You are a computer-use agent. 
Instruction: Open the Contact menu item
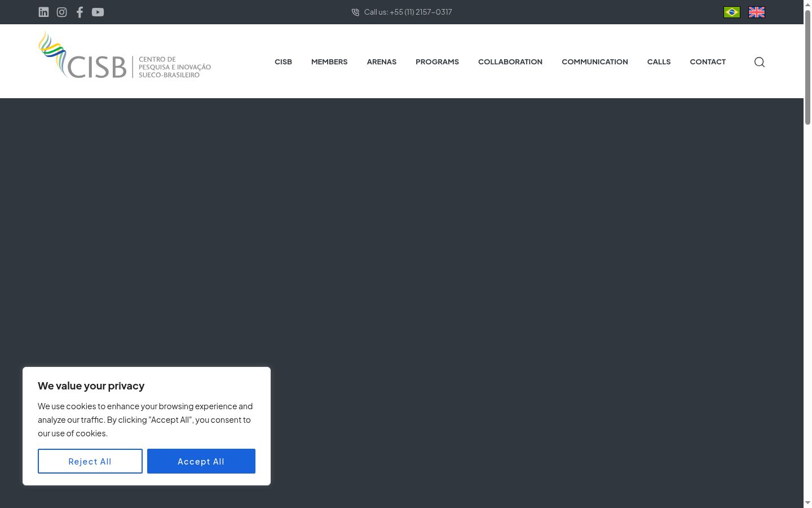pos(708,62)
